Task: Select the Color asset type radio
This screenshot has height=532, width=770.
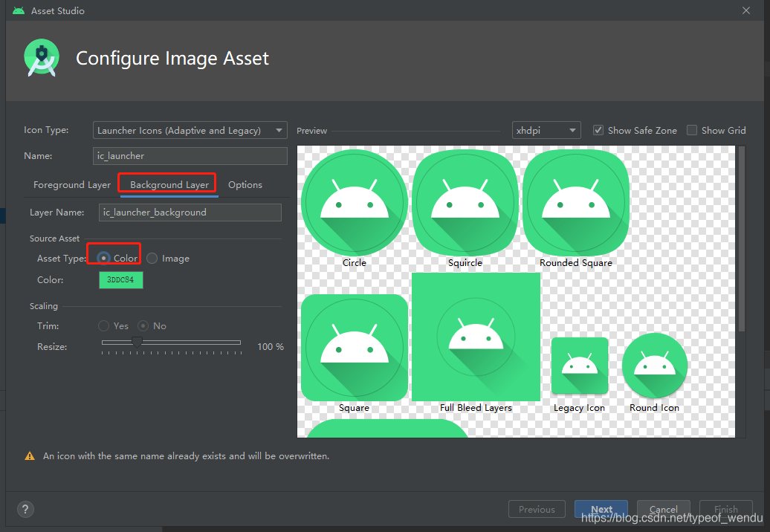Action: pos(103,258)
